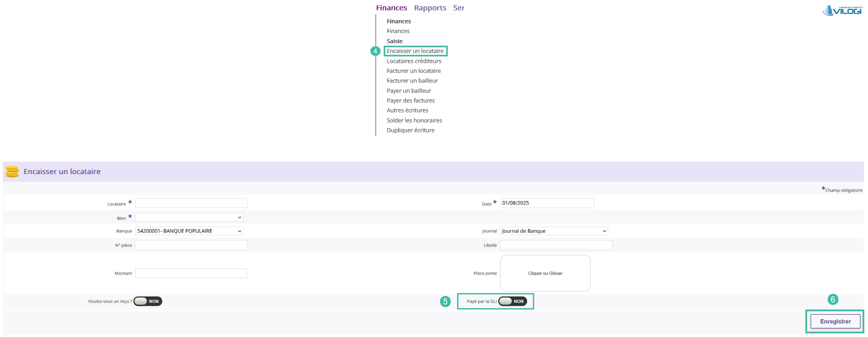Select 'Payer un bailleur' menu entry
Screen dimensions: 868x337
(409, 91)
